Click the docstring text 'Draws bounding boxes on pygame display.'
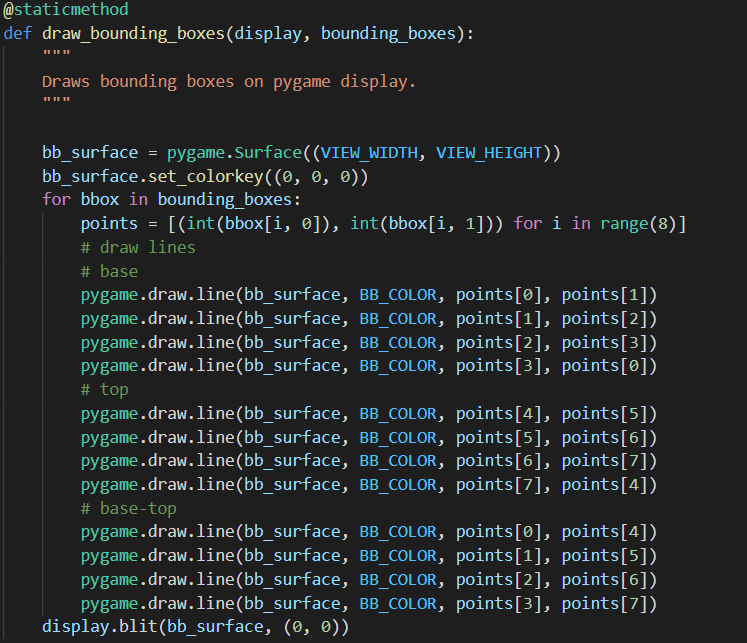 pos(229,82)
